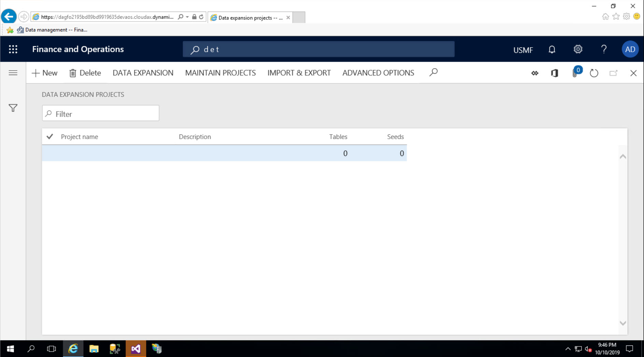Delete the selected project
Image resolution: width=644 pixels, height=357 pixels.
[85, 73]
